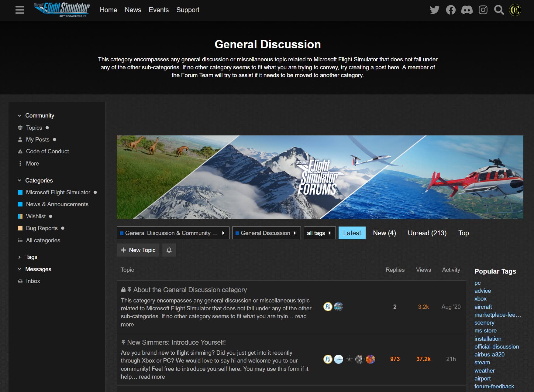Click the Inbox tray icon
Screen dimensions: 534x392
point(20,281)
